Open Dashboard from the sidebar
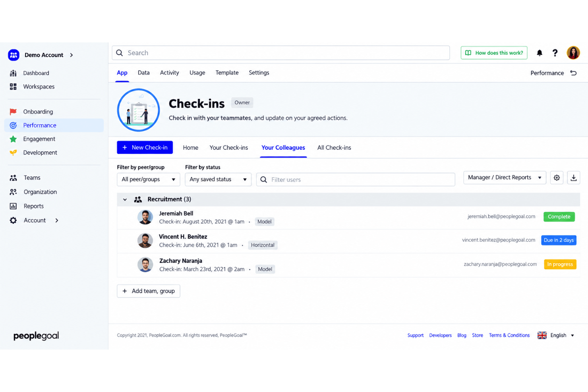588x392 pixels. pos(36,73)
